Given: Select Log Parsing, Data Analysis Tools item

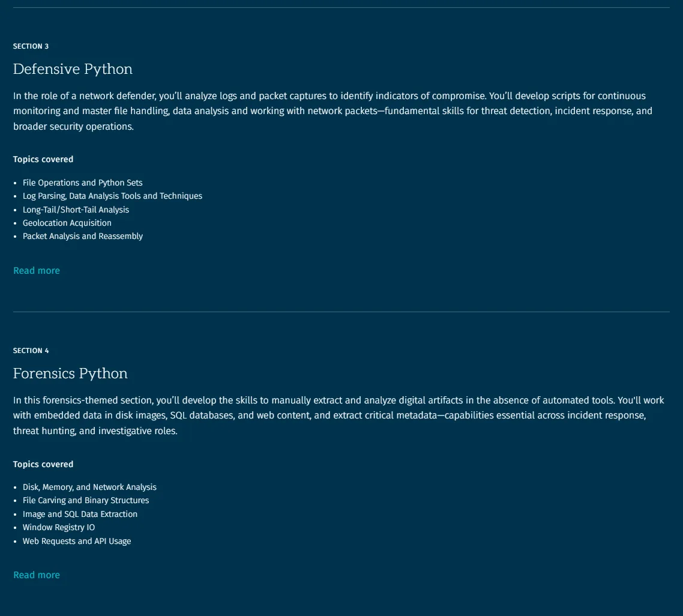Looking at the screenshot, I should [x=112, y=196].
